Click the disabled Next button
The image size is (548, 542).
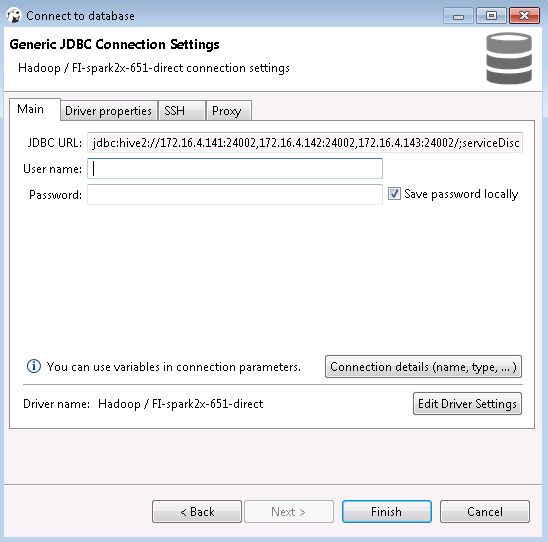(x=289, y=512)
